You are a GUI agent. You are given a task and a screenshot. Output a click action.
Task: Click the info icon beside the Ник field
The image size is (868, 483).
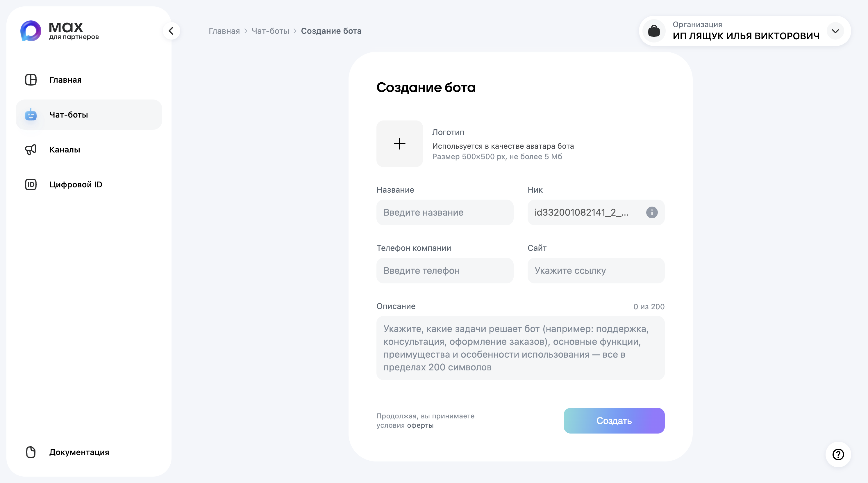point(652,212)
